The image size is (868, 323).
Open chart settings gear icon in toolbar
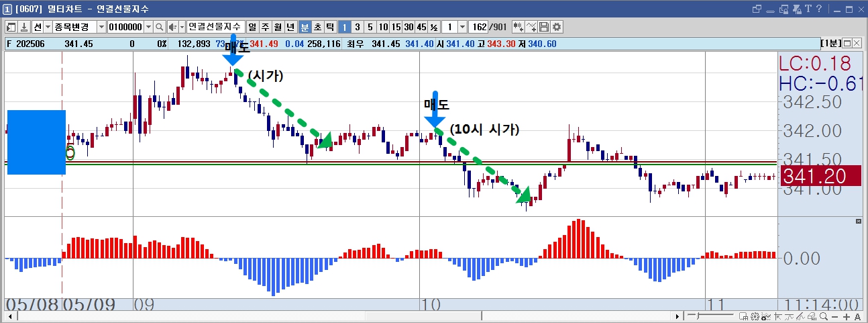point(556,27)
